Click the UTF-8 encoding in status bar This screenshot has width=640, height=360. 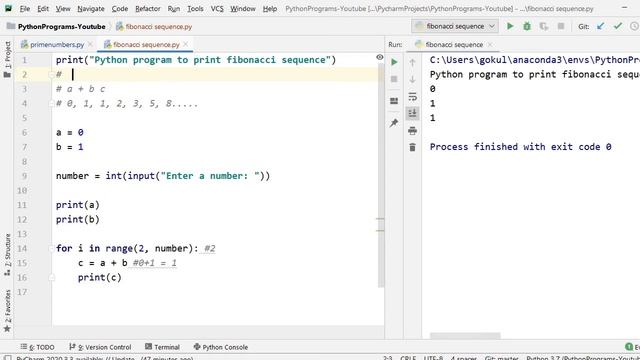tap(433, 358)
